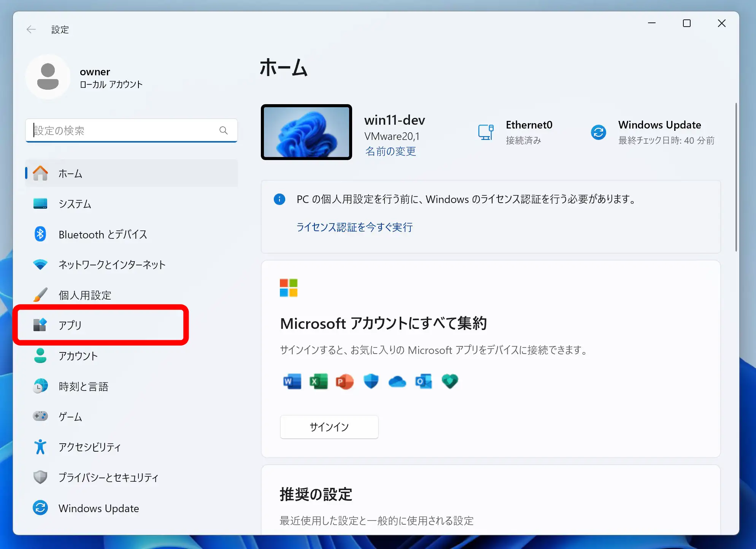756x549 pixels.
Task: Open the システム settings category
Action: click(x=132, y=204)
